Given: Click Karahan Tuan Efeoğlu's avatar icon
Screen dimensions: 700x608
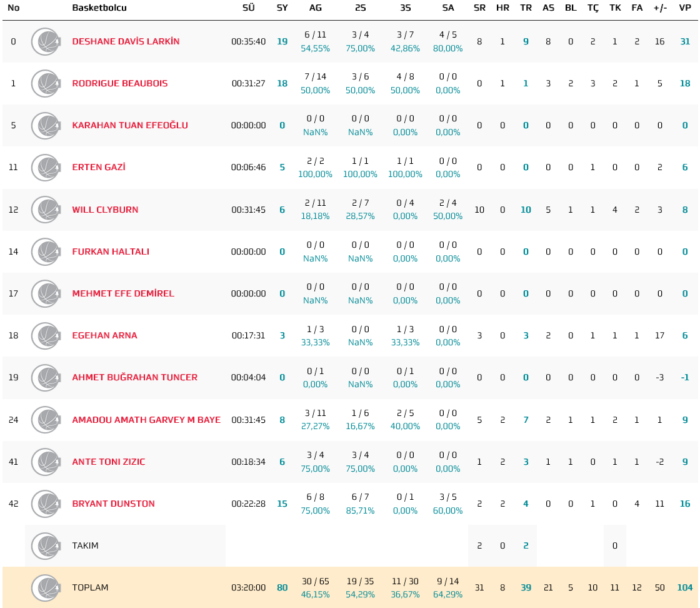Looking at the screenshot, I should [46, 126].
